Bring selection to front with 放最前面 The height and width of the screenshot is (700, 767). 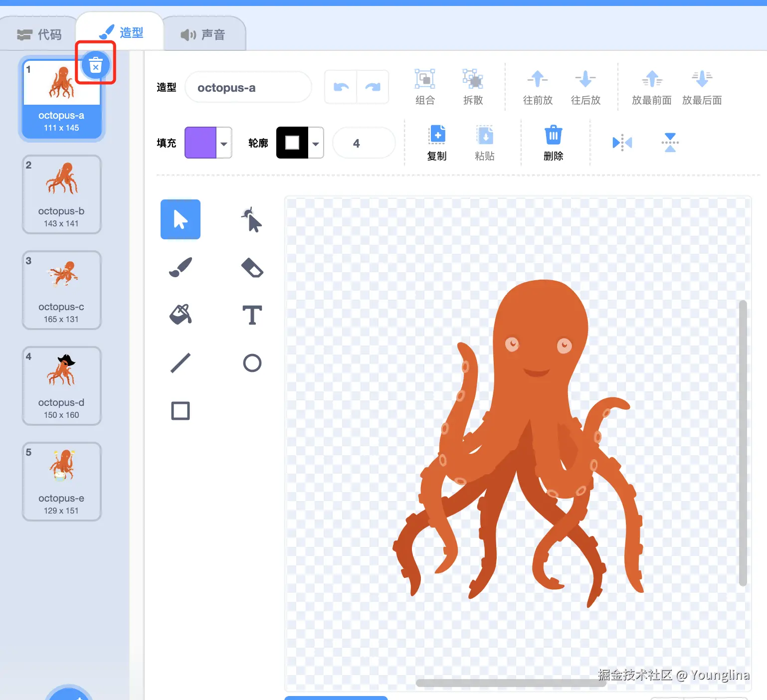652,87
